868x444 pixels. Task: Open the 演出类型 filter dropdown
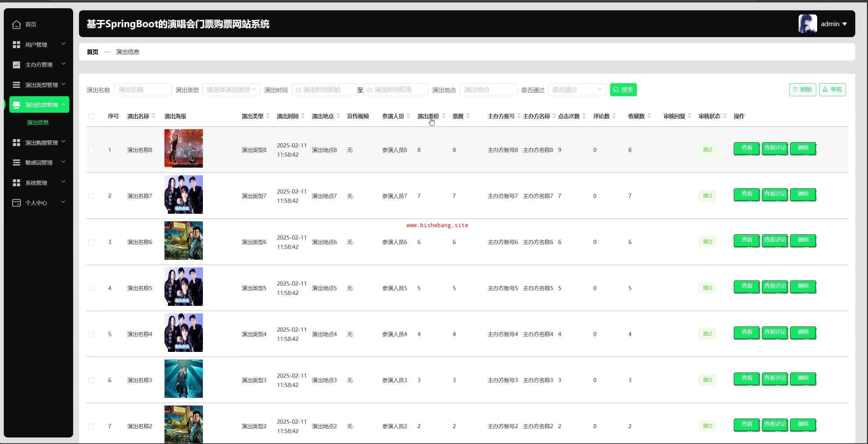(231, 90)
